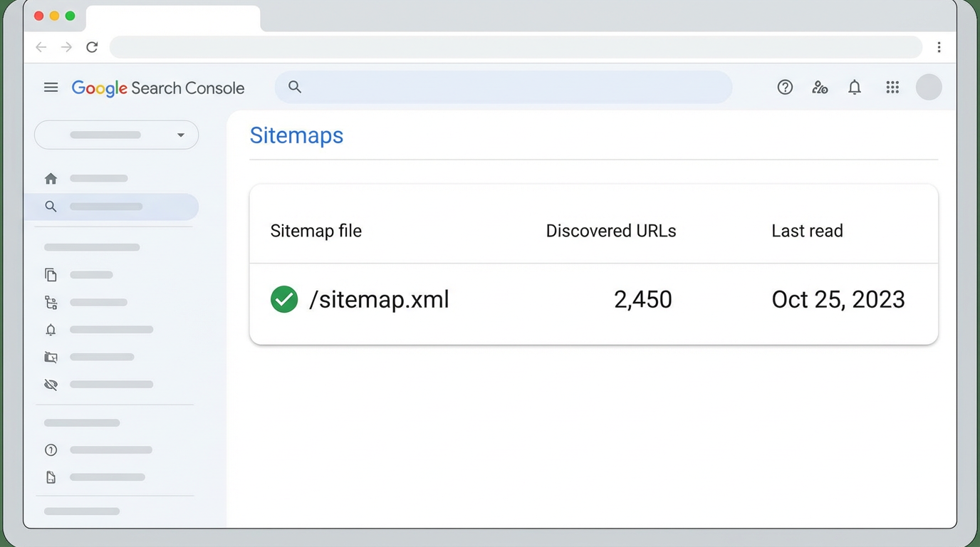Screen dimensions: 980x547
Task: Open the Pages section via the copy icon
Action: pyautogui.click(x=51, y=274)
